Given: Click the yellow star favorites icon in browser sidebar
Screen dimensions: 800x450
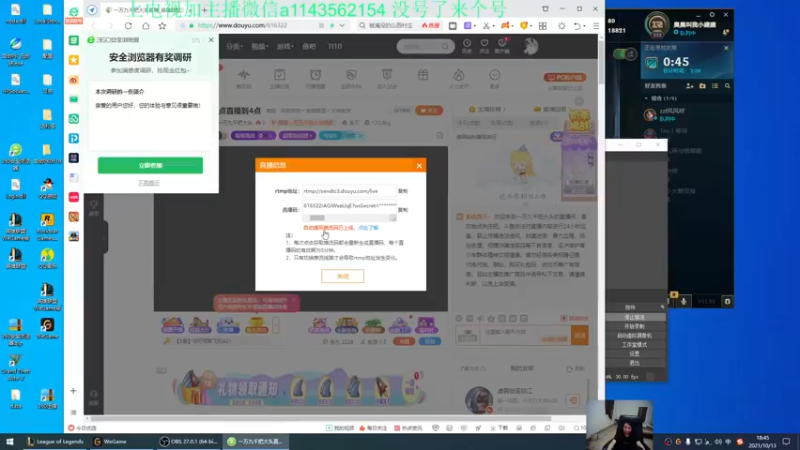Looking at the screenshot, I should (x=74, y=60).
